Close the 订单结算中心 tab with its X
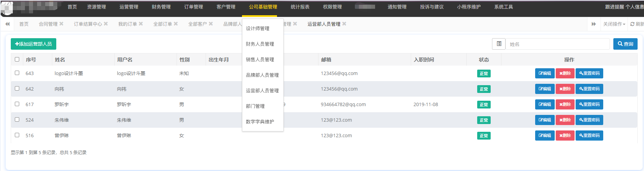Viewport: 644px width, 171px height. pos(106,24)
